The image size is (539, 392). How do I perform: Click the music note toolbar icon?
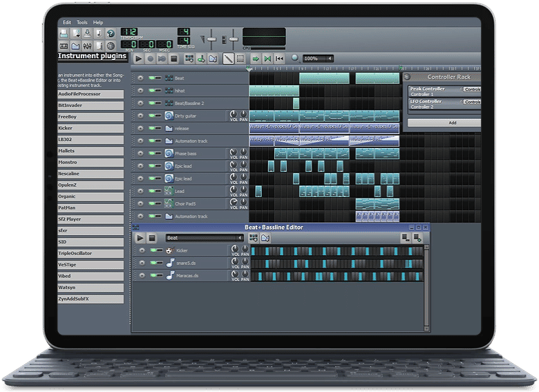click(99, 33)
